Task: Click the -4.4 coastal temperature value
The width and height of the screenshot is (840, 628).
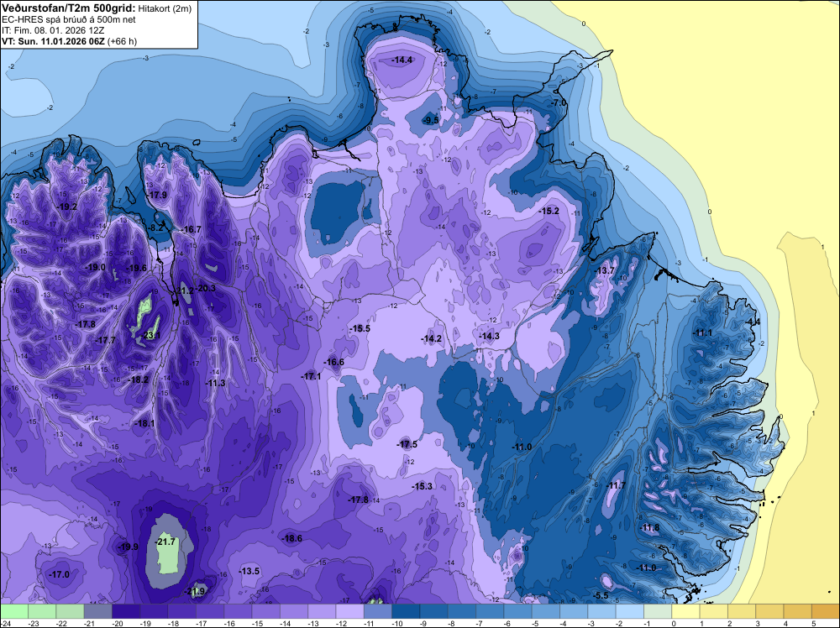Action: (753, 322)
